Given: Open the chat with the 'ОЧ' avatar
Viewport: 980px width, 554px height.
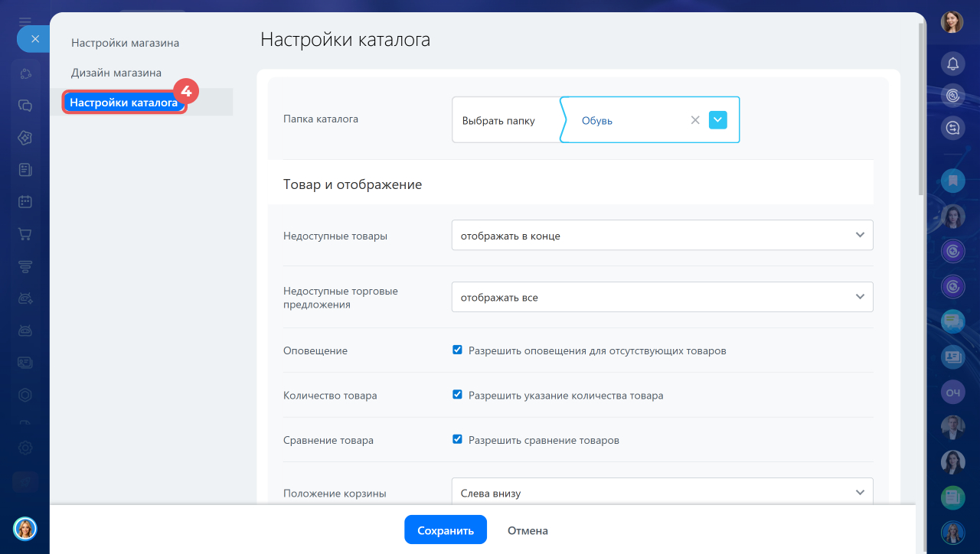Looking at the screenshot, I should coord(952,393).
